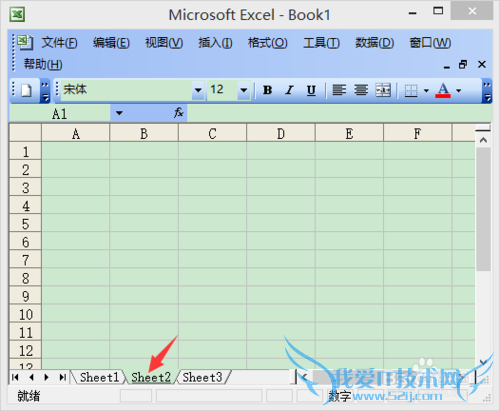The height and width of the screenshot is (411, 500).
Task: Open the Name Box dropdown arrow
Action: [x=119, y=113]
